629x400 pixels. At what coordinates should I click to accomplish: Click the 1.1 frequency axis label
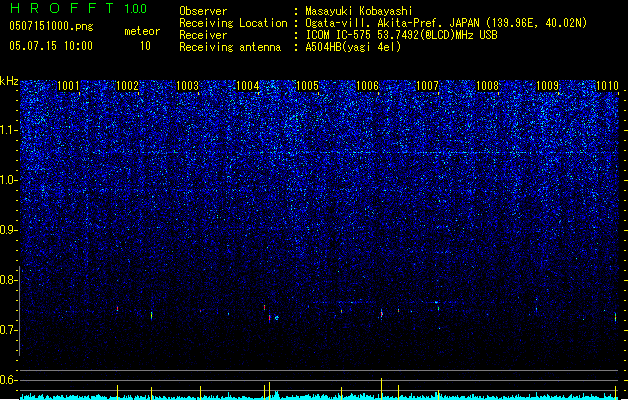(9, 130)
